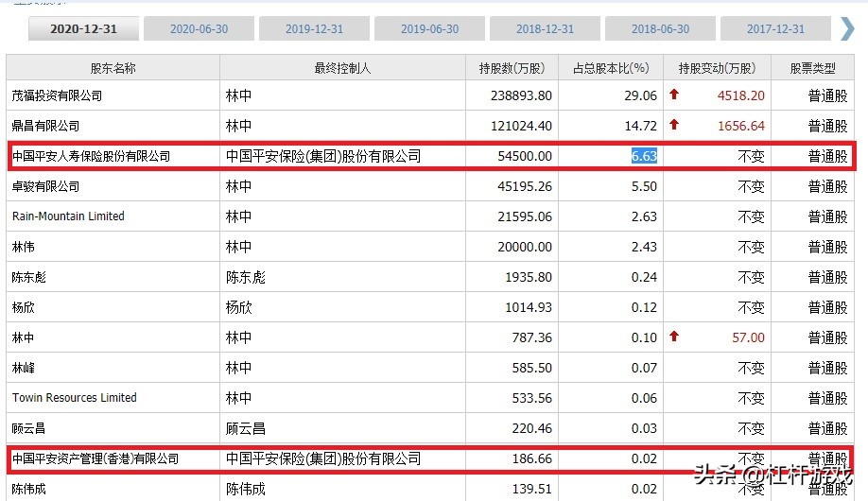Screen dimensions: 868x501
Task: Click the change value 57.00
Action: coord(748,337)
